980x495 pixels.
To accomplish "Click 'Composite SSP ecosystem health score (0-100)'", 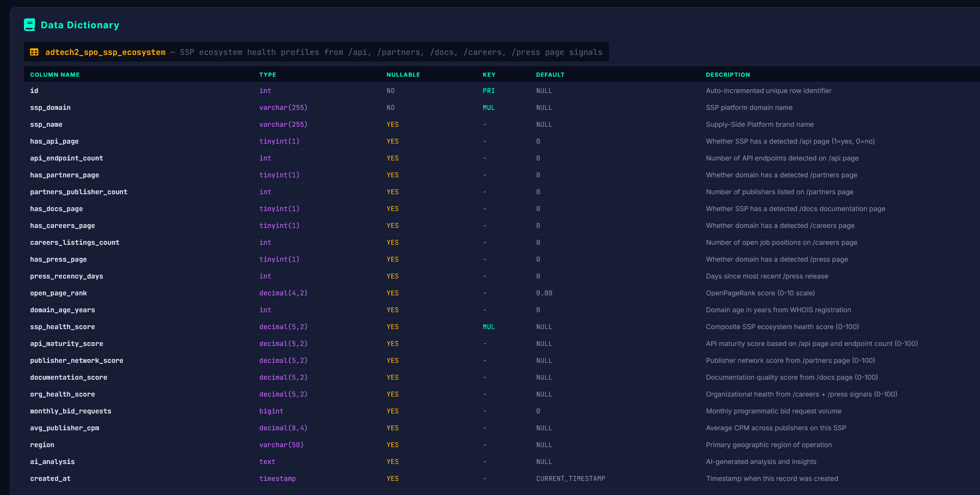I will click(x=782, y=327).
